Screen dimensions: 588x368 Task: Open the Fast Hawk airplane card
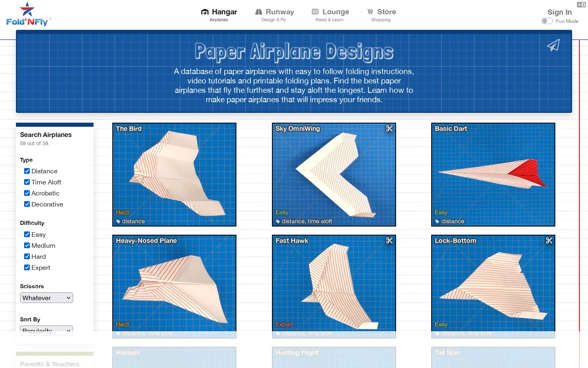point(334,287)
